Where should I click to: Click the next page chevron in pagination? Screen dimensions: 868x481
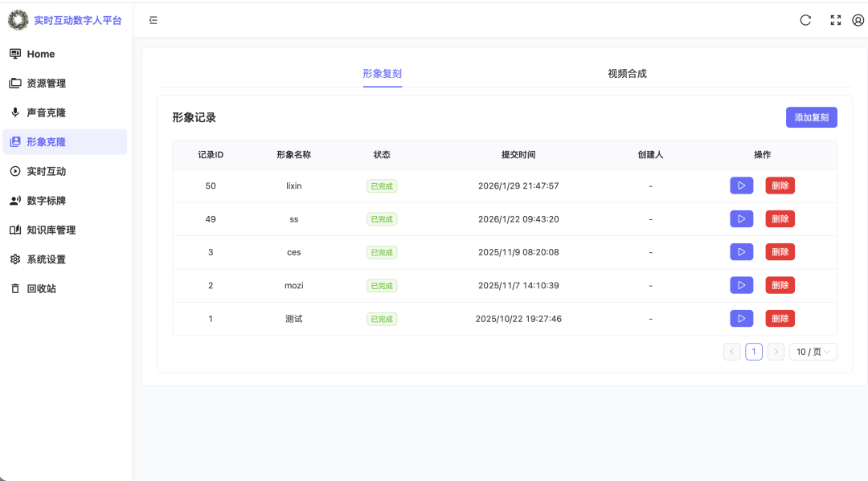[x=776, y=351]
